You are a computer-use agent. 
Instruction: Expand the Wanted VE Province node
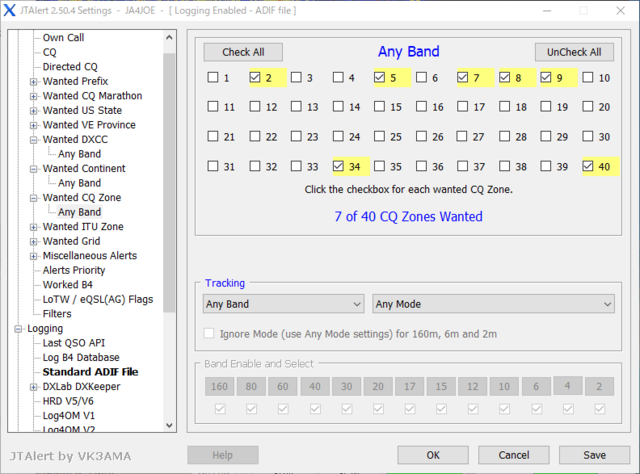coord(33,125)
